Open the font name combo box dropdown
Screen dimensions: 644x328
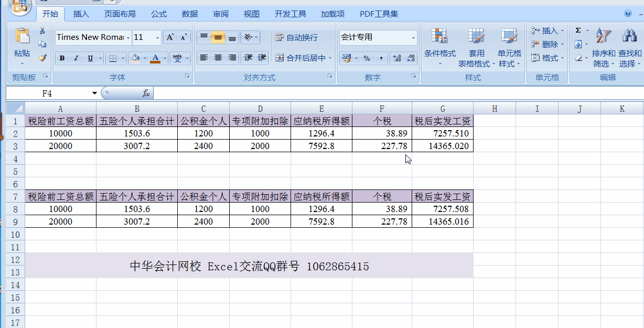point(128,37)
